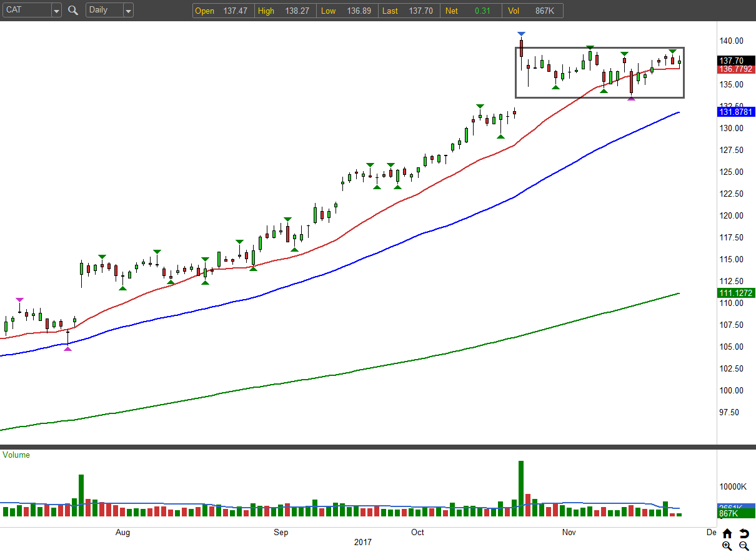Click the 2017 year label

point(362,542)
